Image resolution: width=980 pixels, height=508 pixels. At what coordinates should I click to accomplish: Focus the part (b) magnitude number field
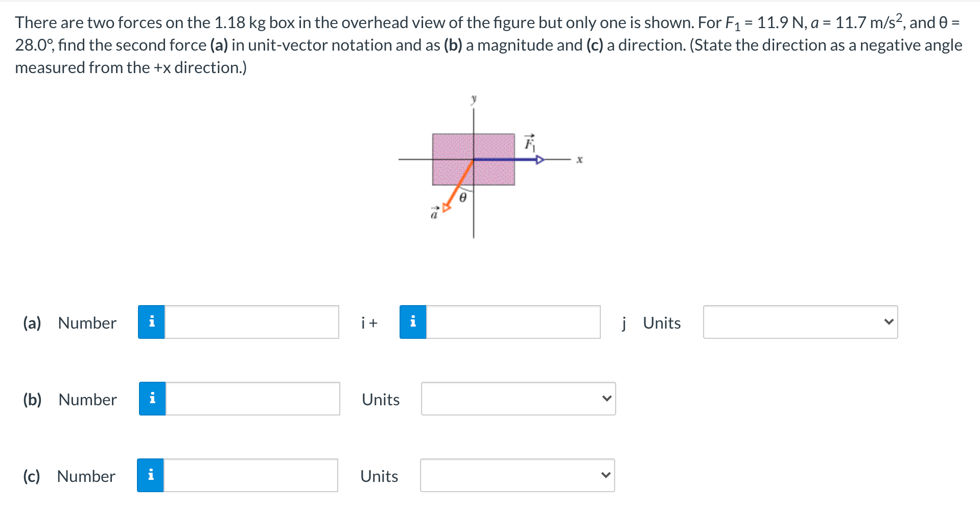[x=253, y=399]
